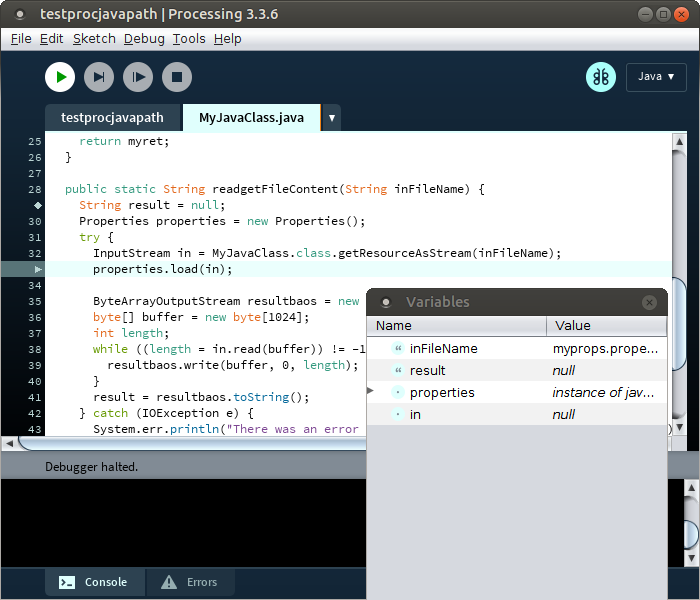Toggle the debugger butterfly icon
Viewport: 700px width, 600px height.
(600, 77)
